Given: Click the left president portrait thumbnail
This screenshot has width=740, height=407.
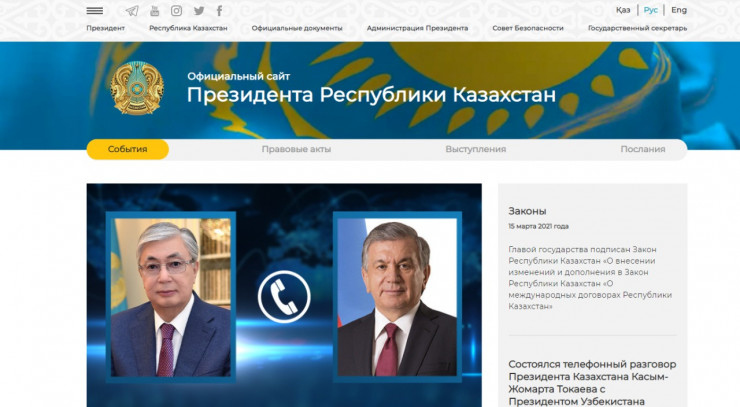Looking at the screenshot, I should [172, 294].
